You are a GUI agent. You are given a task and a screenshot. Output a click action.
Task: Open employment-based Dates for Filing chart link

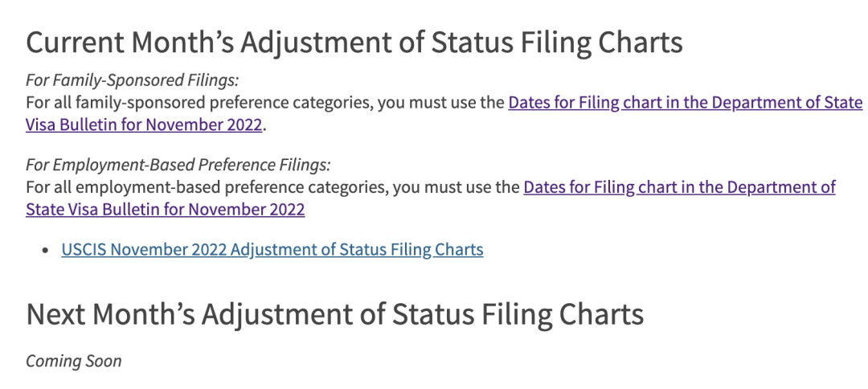coord(679,187)
